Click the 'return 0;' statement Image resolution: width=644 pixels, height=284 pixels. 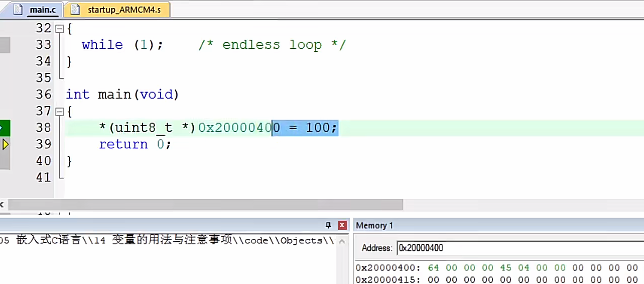[x=135, y=144]
